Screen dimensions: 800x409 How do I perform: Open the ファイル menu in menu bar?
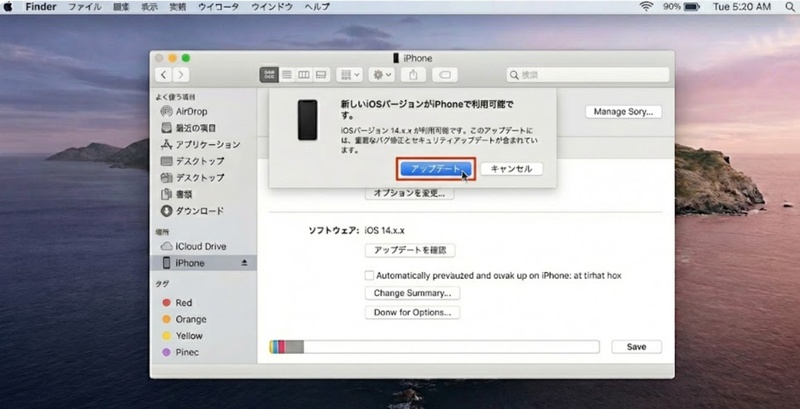coord(85,7)
